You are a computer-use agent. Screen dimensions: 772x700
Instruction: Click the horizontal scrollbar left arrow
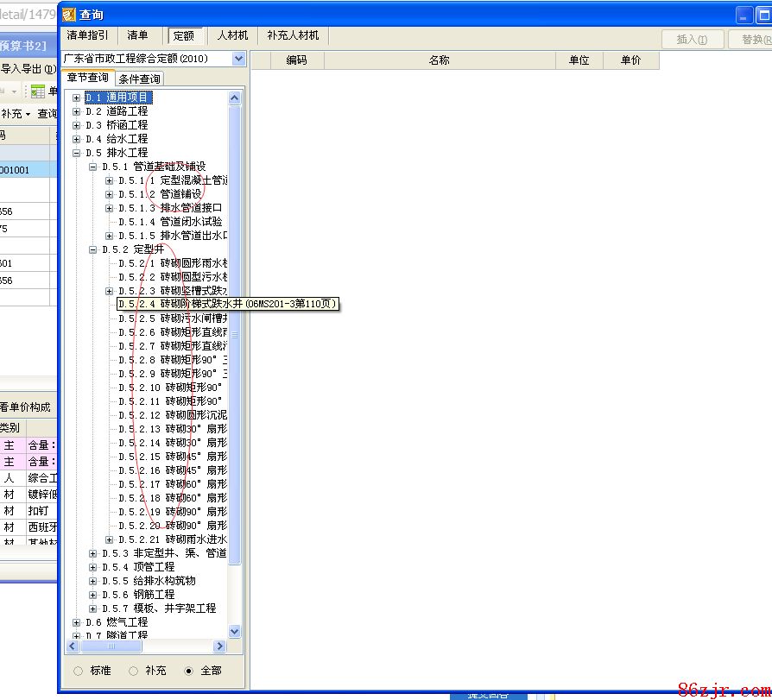click(x=73, y=646)
